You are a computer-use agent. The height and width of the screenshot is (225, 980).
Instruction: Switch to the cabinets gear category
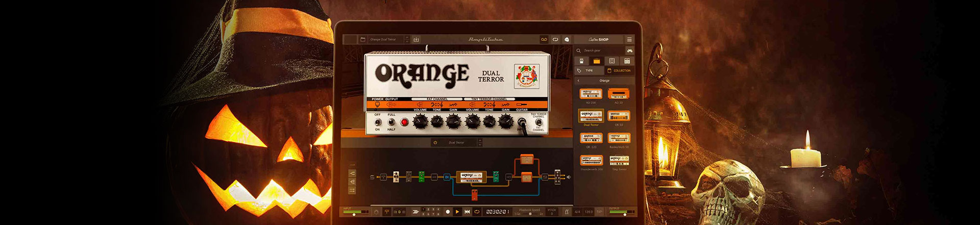611,61
